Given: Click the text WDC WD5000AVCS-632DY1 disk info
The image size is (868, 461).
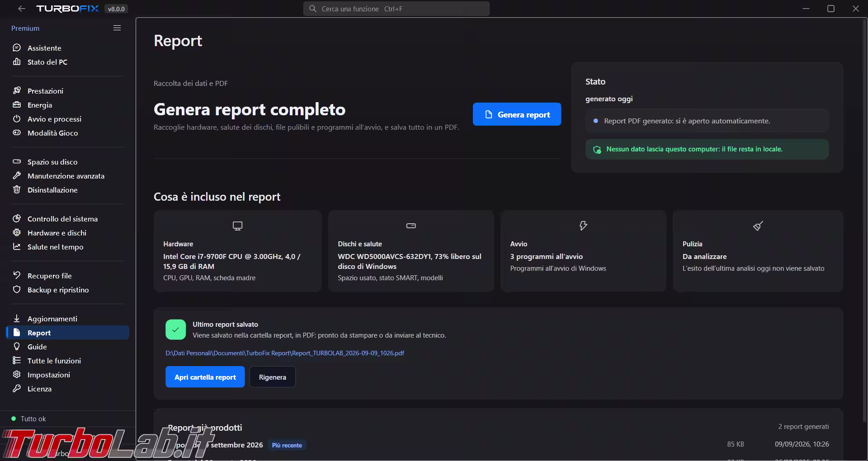Looking at the screenshot, I should pyautogui.click(x=410, y=261).
